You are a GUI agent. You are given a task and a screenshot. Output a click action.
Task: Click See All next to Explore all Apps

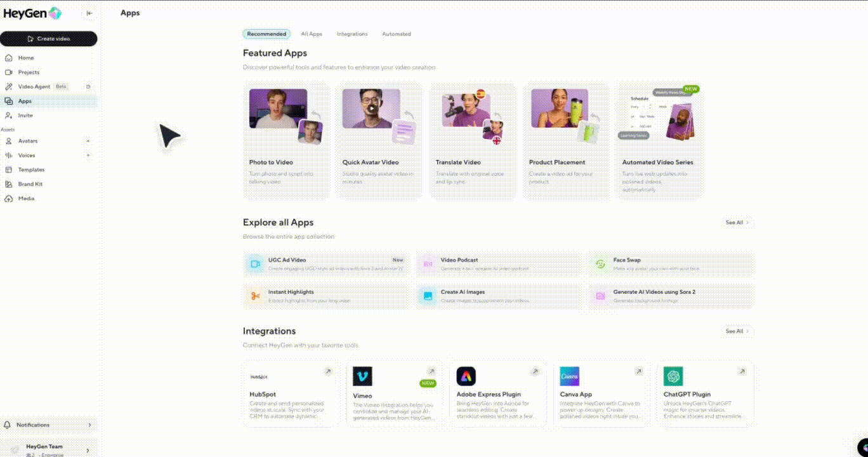737,223
